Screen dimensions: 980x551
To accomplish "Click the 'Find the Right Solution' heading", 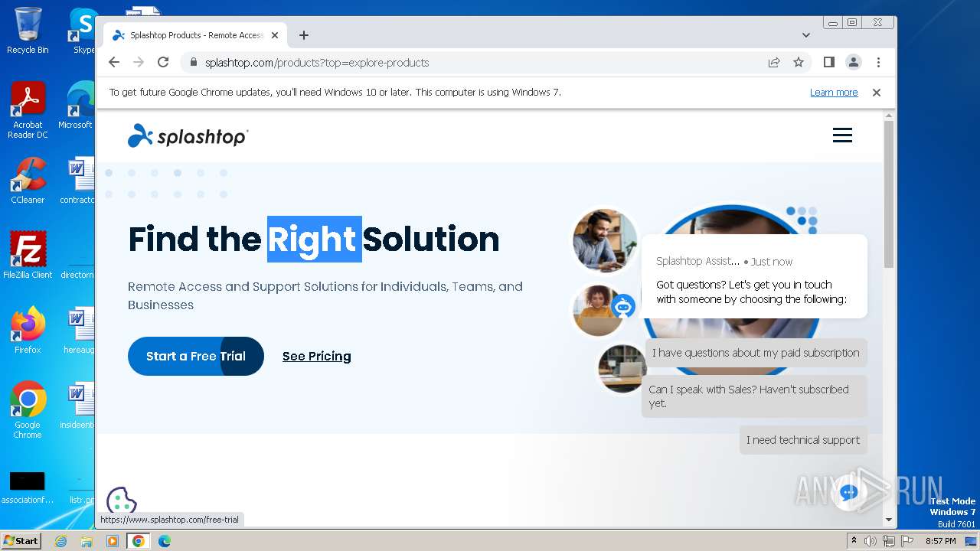I will tap(314, 239).
